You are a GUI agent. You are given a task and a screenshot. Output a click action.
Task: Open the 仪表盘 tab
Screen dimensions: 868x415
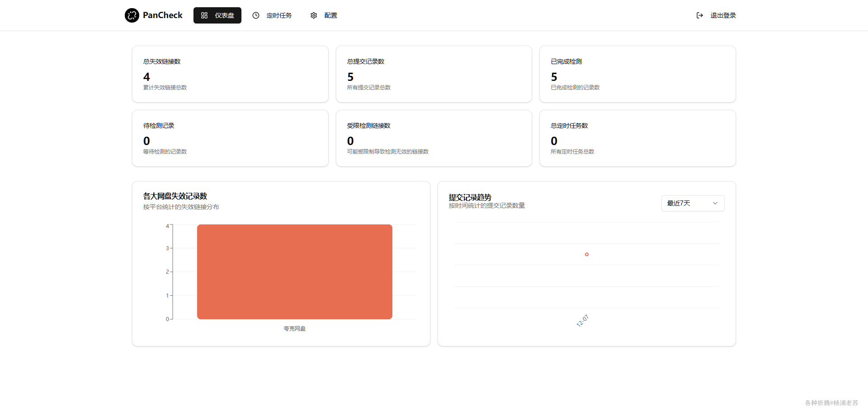click(x=217, y=15)
